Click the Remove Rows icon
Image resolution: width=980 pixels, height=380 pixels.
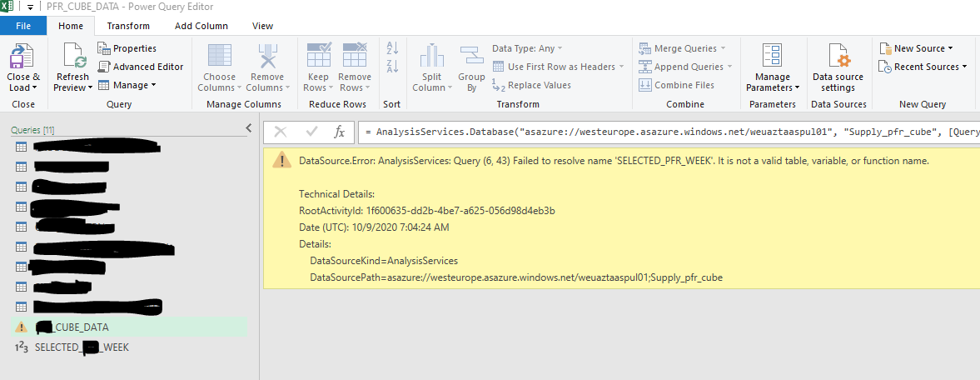(x=355, y=55)
